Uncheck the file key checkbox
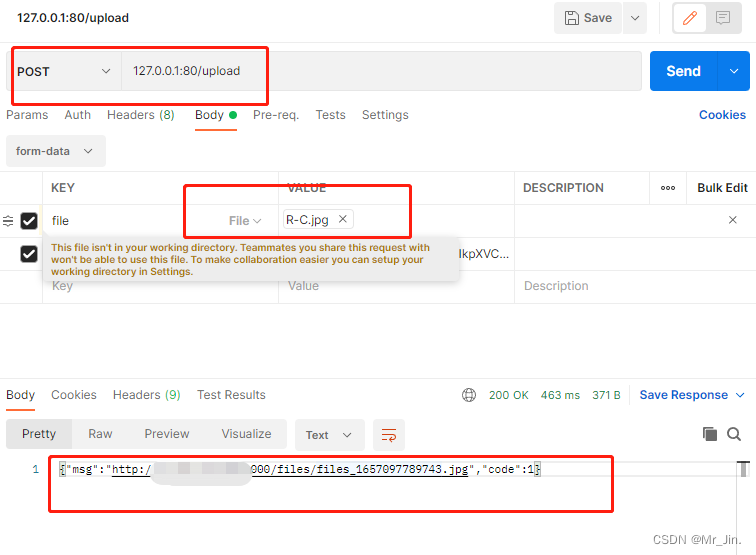Image resolution: width=756 pixels, height=555 pixels. pos(29,221)
